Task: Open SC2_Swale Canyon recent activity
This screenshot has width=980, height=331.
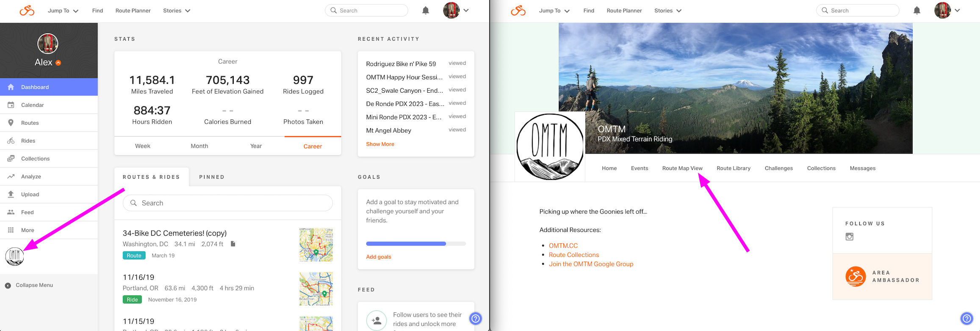Action: point(404,91)
